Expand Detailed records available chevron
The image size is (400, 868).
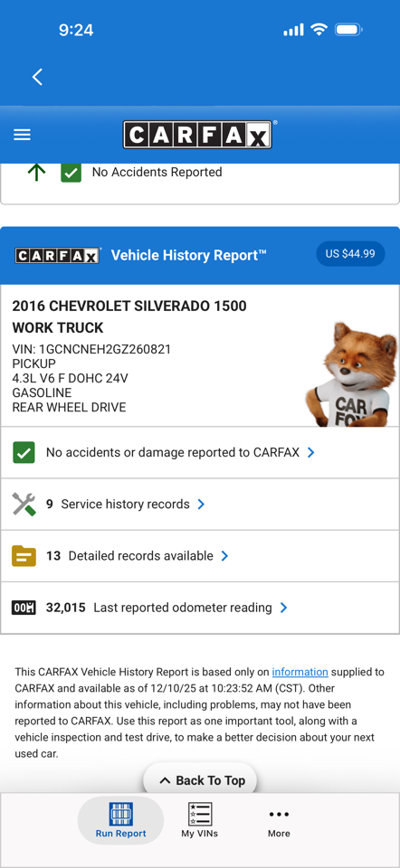224,556
